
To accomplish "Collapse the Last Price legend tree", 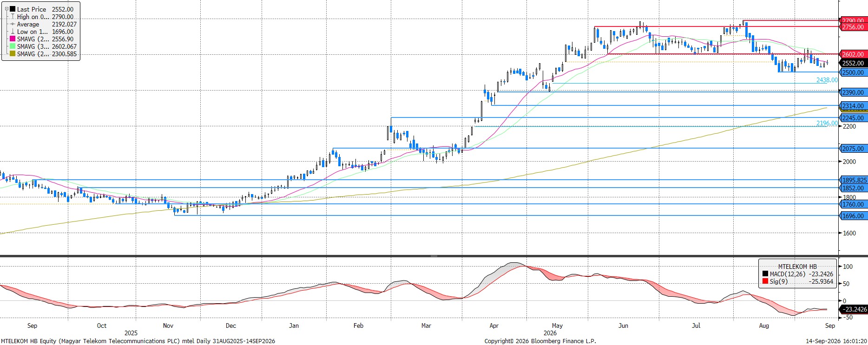I will 7,9.
